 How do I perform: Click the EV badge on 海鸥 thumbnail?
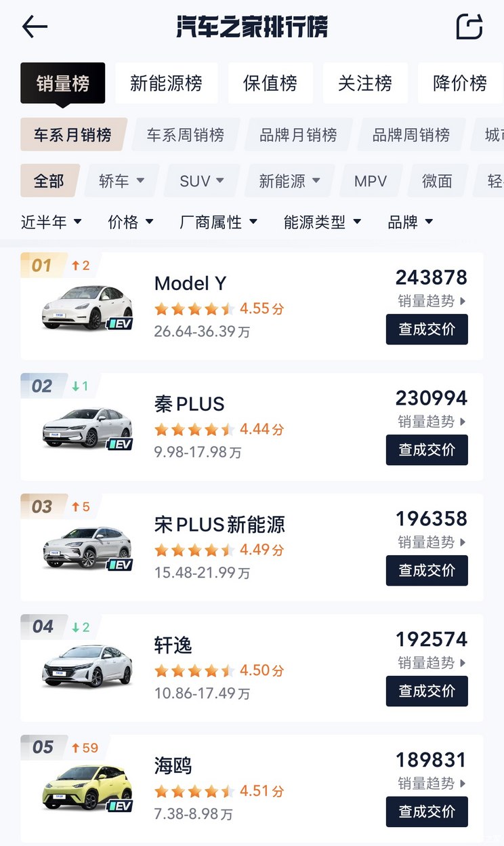click(119, 807)
